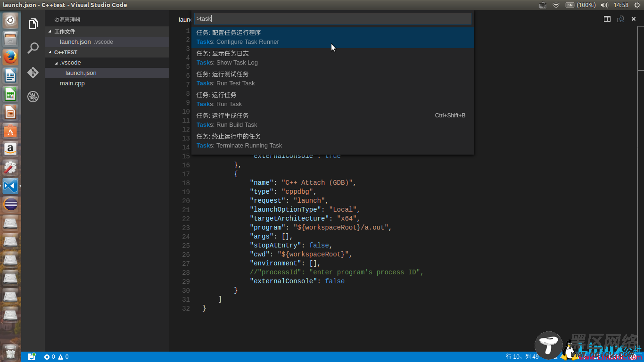Launch Firefox from the launcher
The height and width of the screenshot is (362, 644).
[10, 57]
